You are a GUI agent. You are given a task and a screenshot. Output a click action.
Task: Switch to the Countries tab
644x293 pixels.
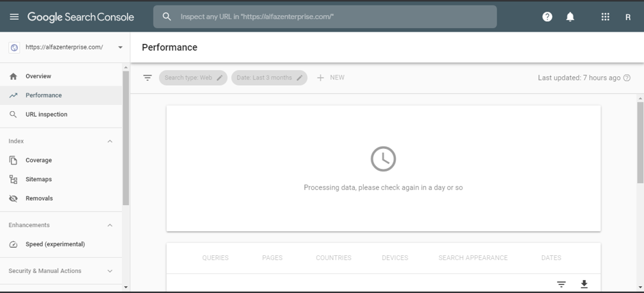pyautogui.click(x=334, y=257)
